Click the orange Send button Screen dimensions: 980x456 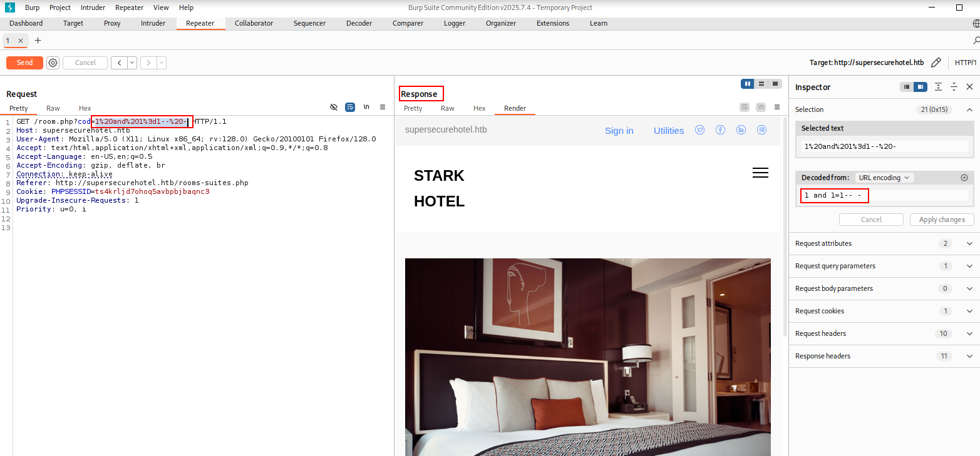coord(24,63)
